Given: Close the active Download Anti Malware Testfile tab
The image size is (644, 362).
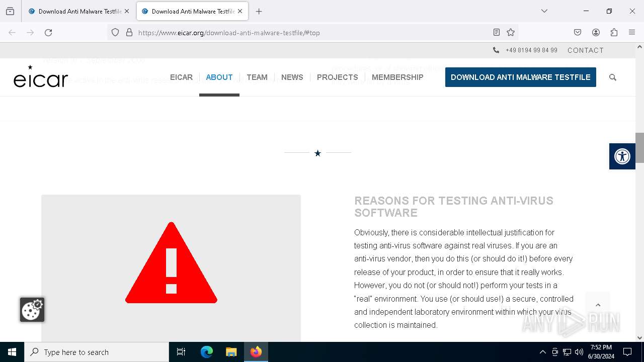Looking at the screenshot, I should coord(240,11).
